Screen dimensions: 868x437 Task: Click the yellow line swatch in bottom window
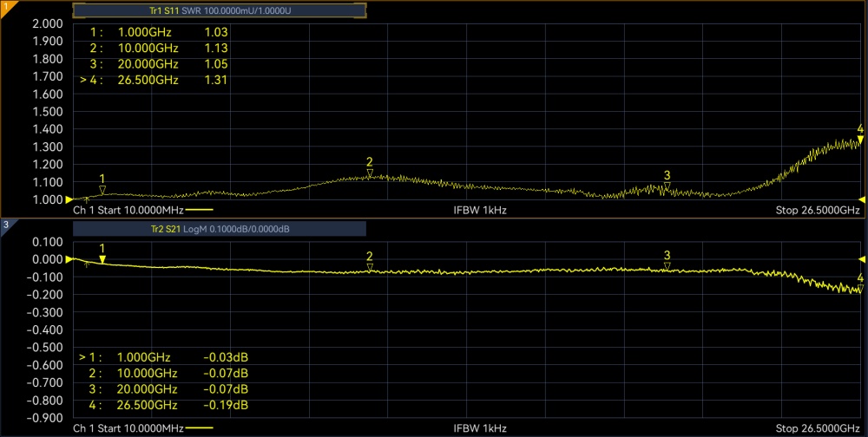click(199, 428)
